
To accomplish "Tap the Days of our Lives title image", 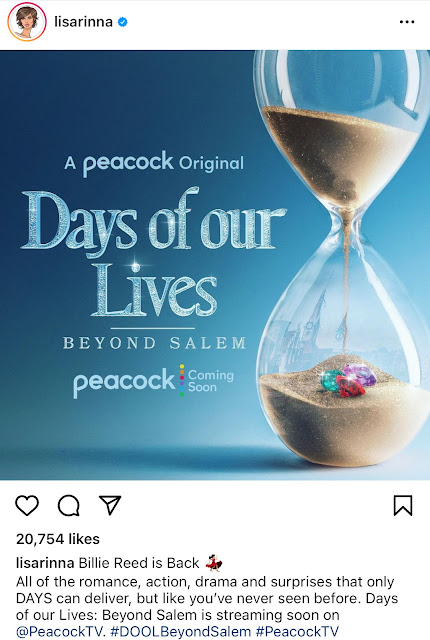I will pos(154,252).
